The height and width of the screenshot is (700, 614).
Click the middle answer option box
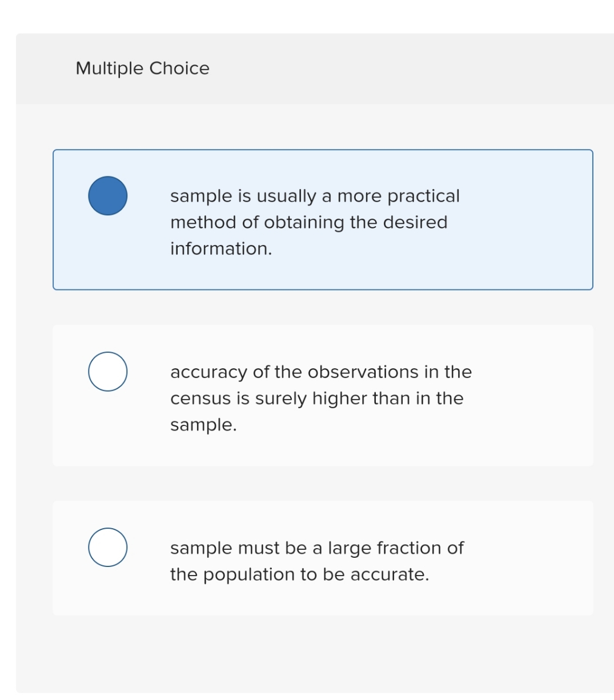pos(323,395)
